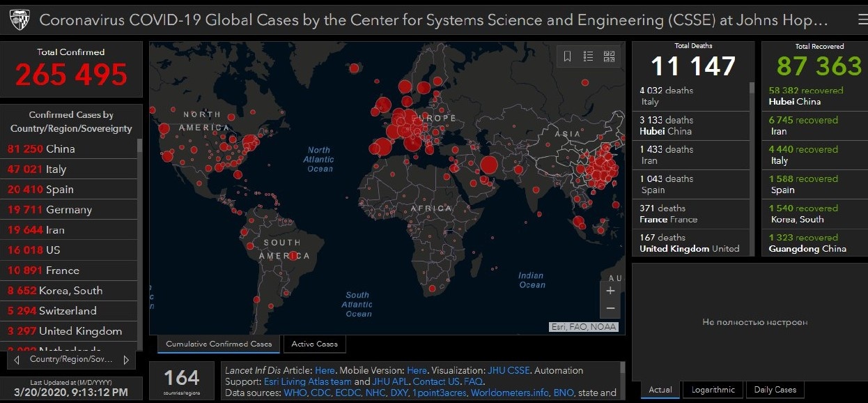Viewport: 868px width, 403px height.
Task: Switch to Active Cases map tab
Action: pyautogui.click(x=315, y=344)
